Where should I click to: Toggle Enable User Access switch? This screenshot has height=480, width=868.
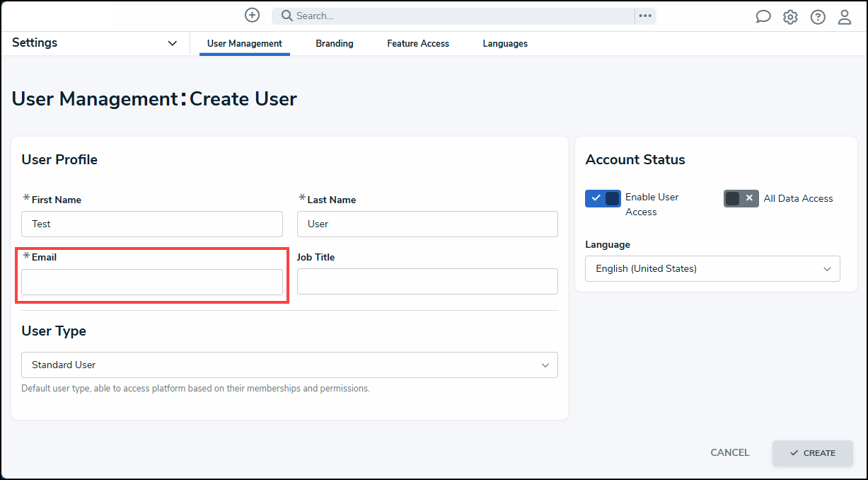603,198
